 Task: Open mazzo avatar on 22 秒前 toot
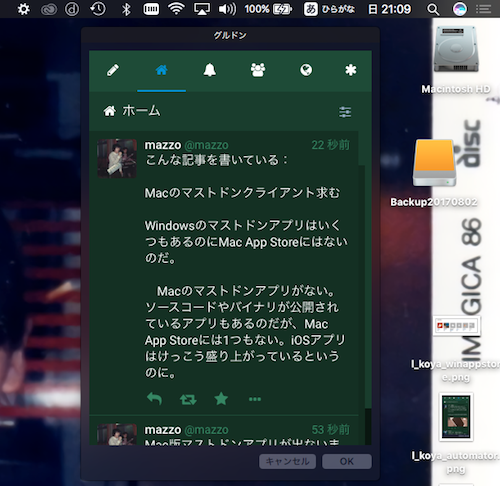click(x=117, y=158)
